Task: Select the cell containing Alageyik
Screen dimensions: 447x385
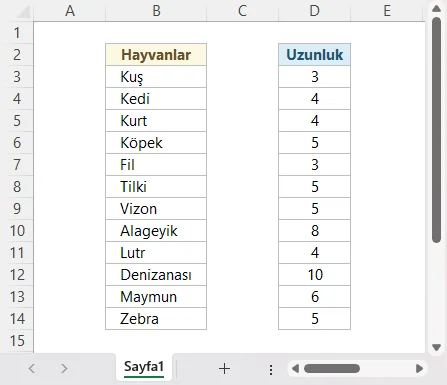Action: click(x=156, y=231)
